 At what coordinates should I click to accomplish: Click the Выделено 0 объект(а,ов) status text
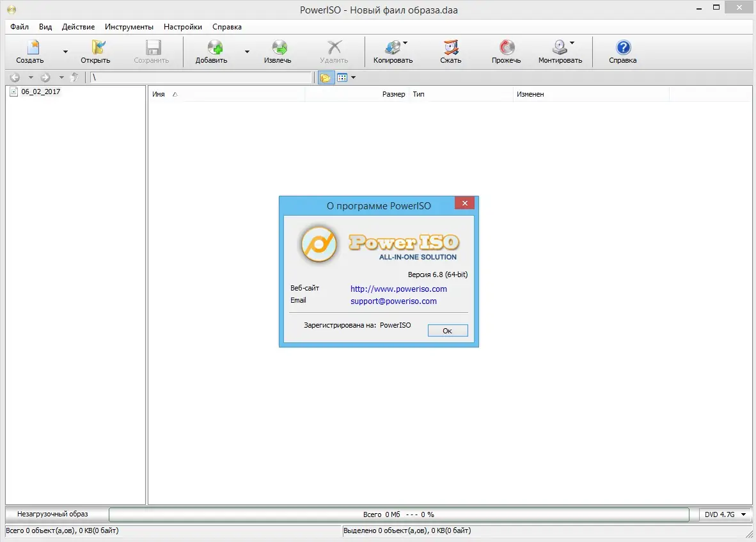tap(407, 530)
